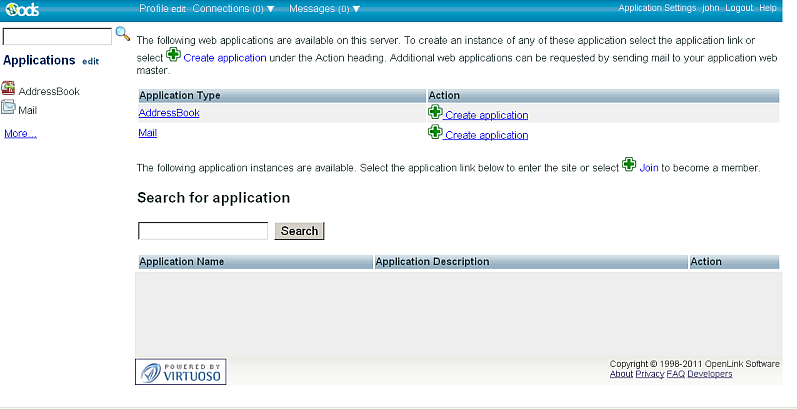The width and height of the screenshot is (797, 410).
Task: Focus the Search for application text field
Action: pyautogui.click(x=203, y=231)
